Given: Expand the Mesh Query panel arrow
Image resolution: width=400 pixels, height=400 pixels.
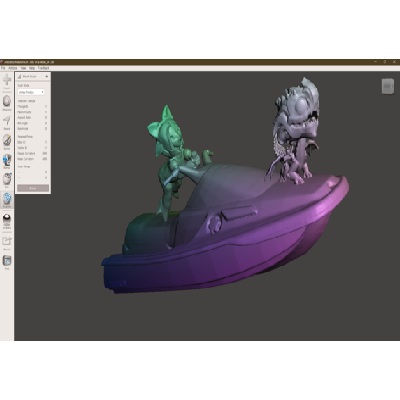Looking at the screenshot, I should pyautogui.click(x=47, y=76).
